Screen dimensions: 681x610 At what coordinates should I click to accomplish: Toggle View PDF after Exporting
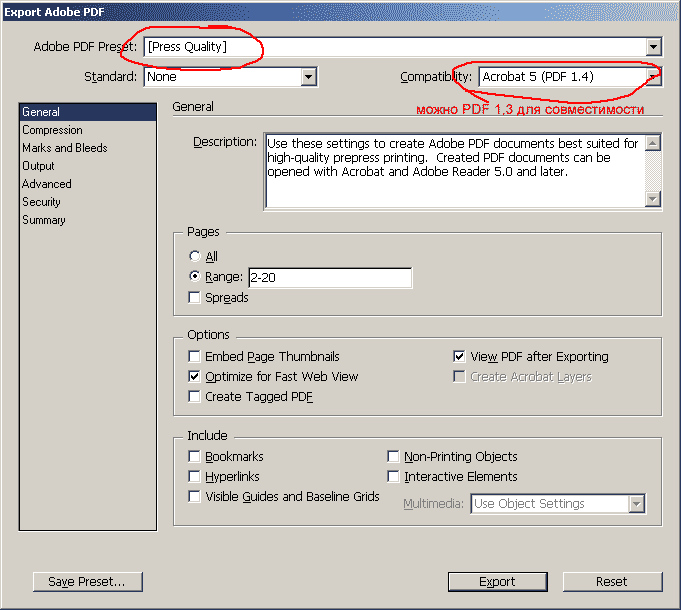point(459,356)
